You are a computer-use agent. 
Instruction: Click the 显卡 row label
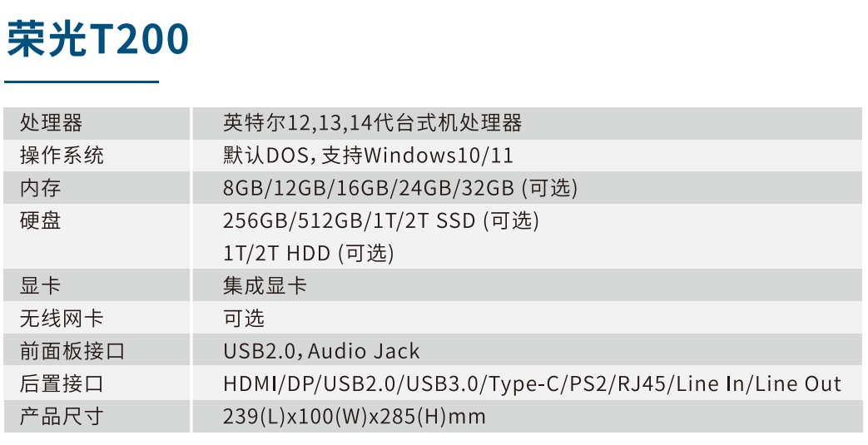tap(41, 286)
